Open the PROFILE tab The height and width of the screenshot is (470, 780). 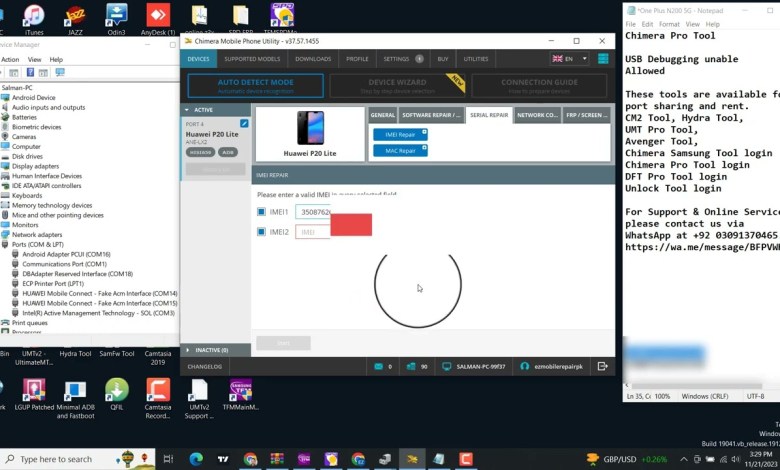357,59
